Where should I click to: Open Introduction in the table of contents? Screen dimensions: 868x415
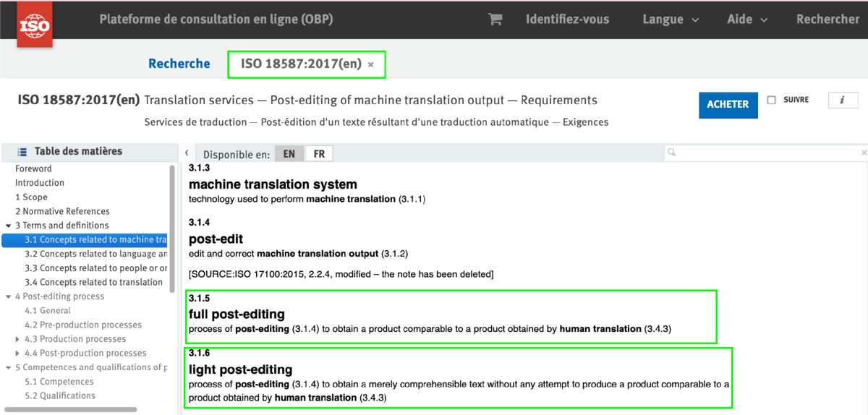[x=40, y=183]
